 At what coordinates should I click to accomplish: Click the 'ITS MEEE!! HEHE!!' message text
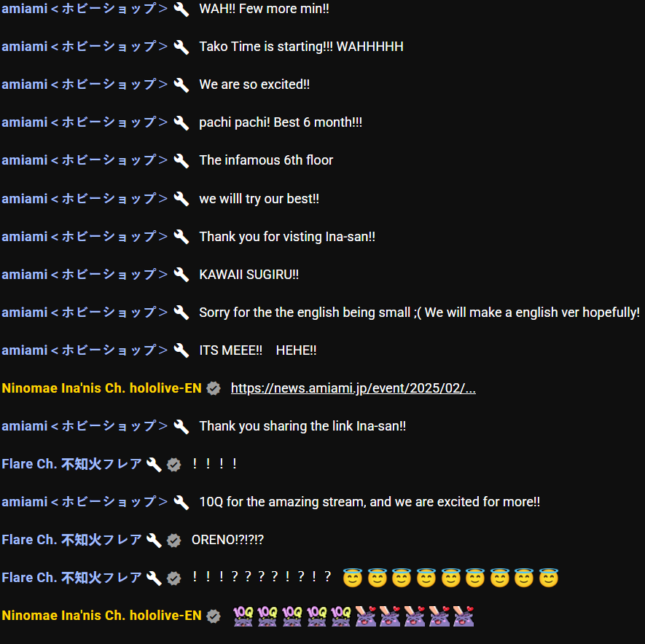(257, 350)
